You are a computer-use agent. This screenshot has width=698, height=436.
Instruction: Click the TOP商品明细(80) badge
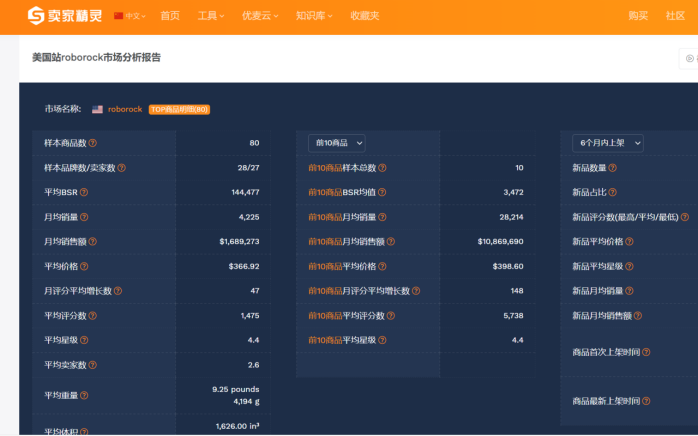click(179, 109)
